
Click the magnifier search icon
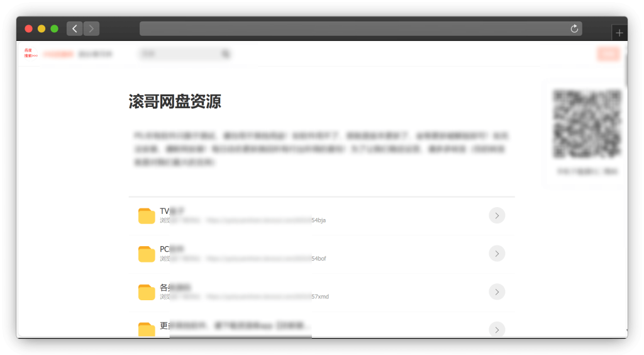pyautogui.click(x=226, y=54)
